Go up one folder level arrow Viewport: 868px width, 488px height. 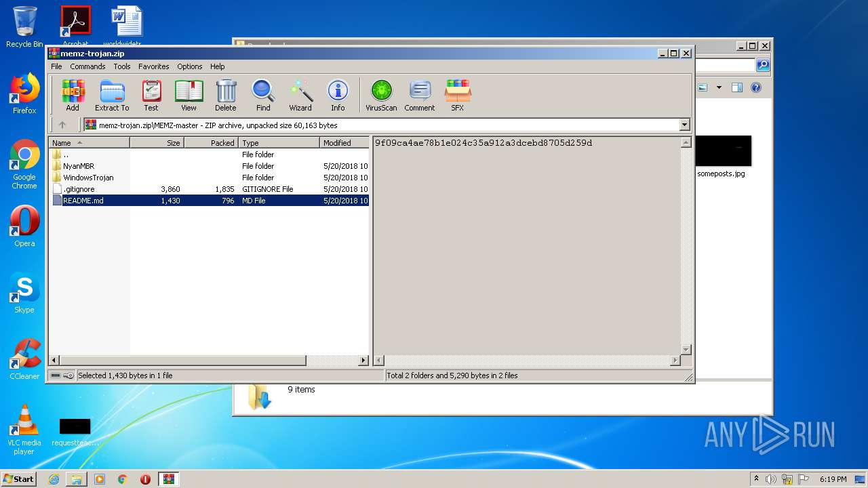[x=62, y=125]
